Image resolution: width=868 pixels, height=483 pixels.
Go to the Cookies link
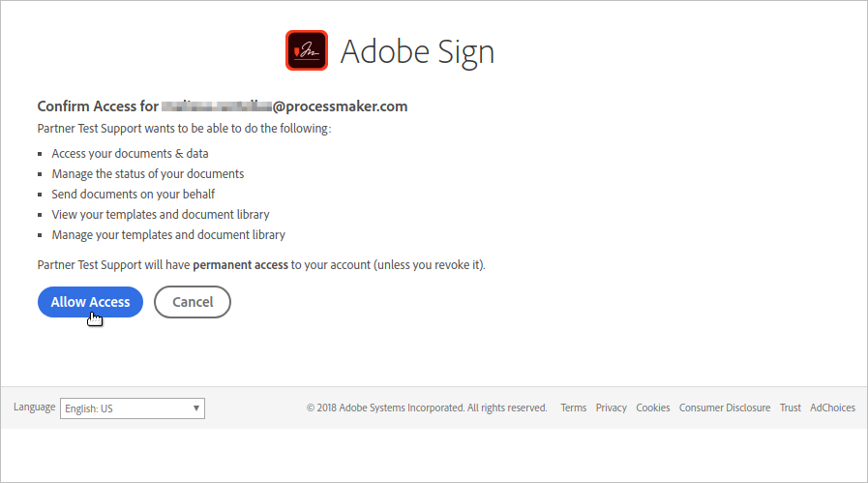pyautogui.click(x=652, y=408)
